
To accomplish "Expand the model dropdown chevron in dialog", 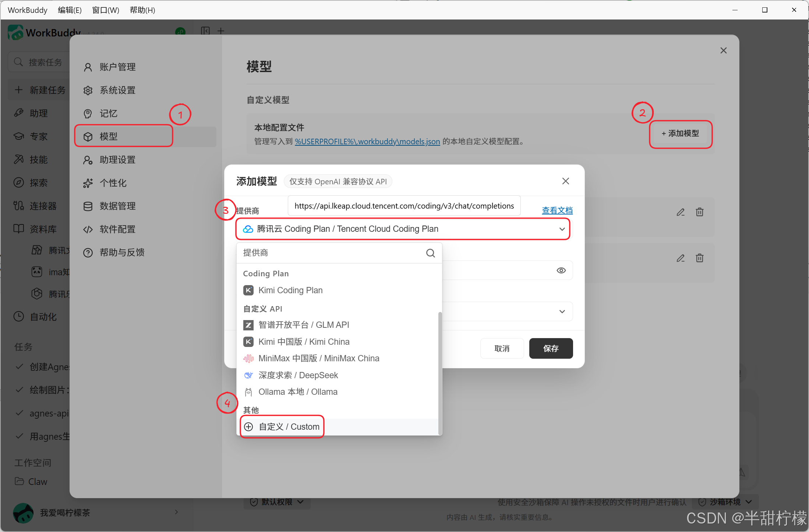I will click(562, 312).
